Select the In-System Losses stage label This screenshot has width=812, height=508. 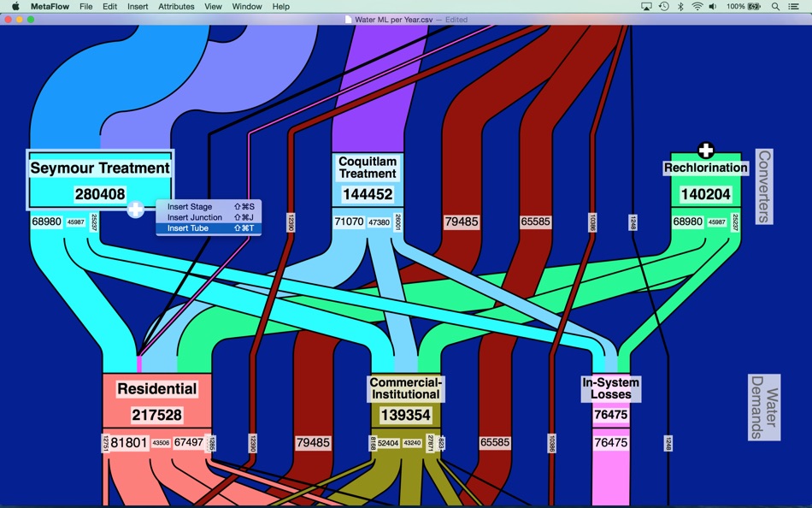(x=610, y=388)
